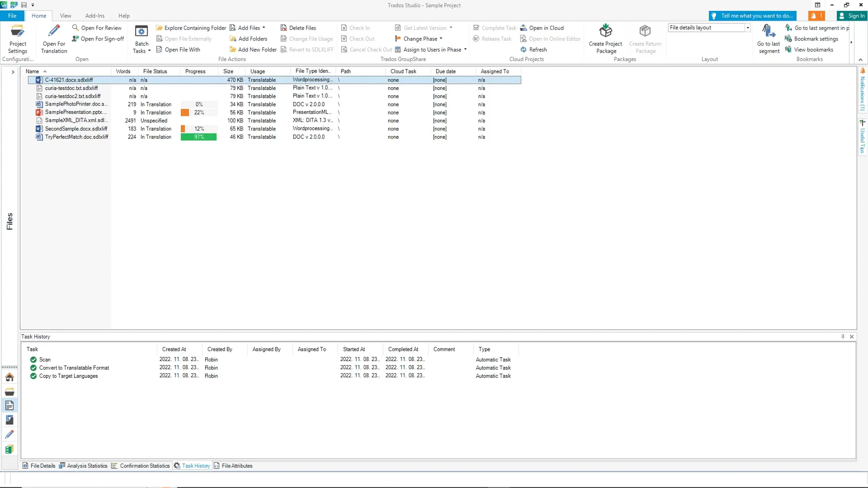Click the Tell me what you want to do box
Screen dimensions: 868x488
pyautogui.click(x=752, y=16)
